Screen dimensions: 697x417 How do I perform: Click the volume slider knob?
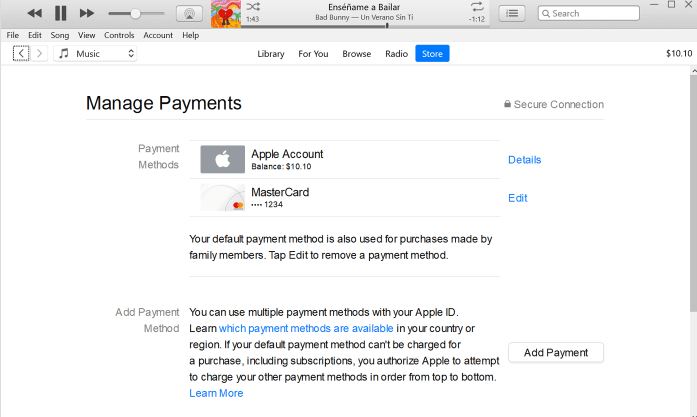click(x=135, y=14)
